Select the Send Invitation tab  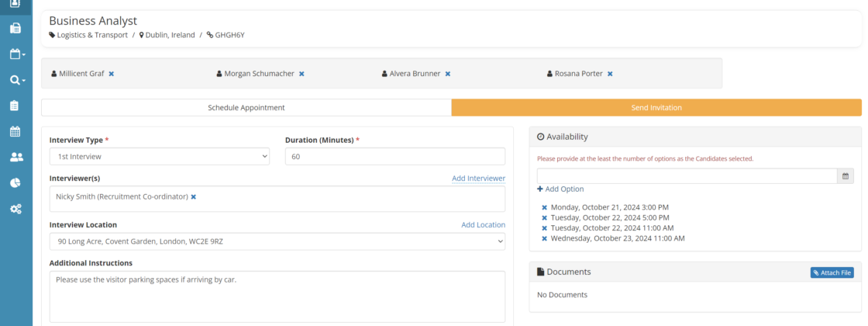click(x=656, y=108)
